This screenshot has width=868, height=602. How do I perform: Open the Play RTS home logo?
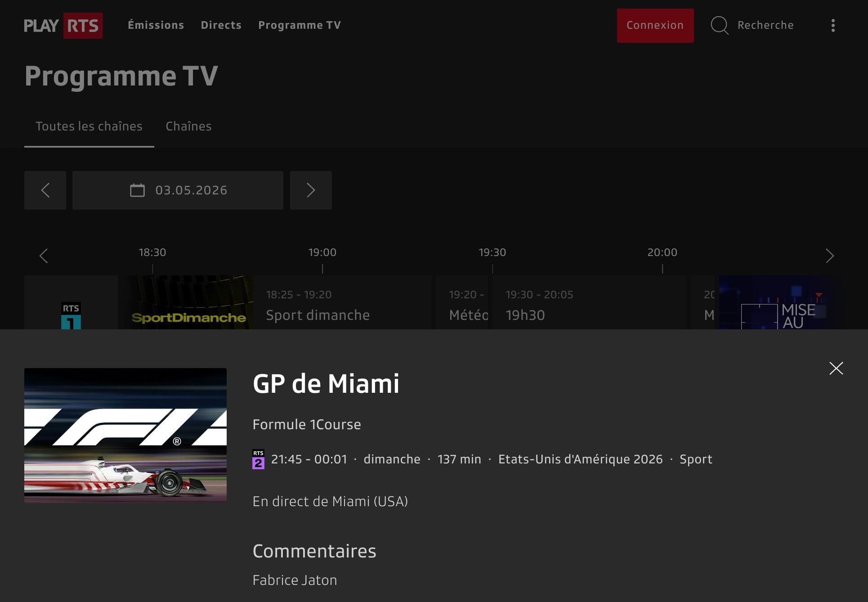(63, 26)
